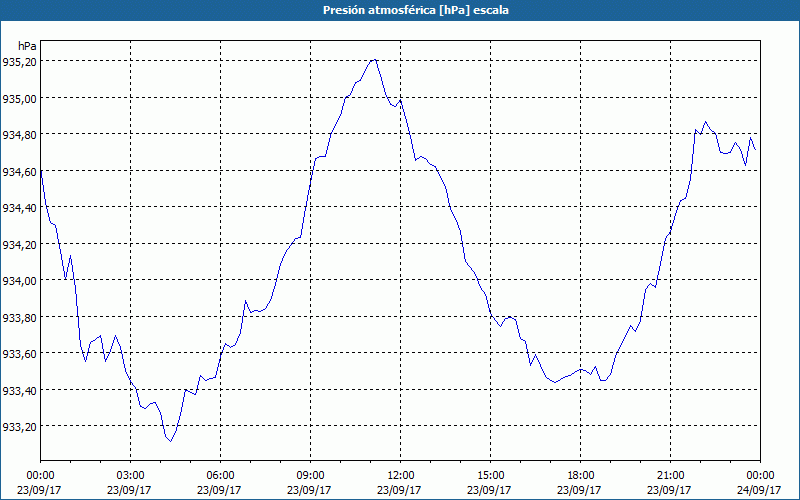Click the 15:00 time axis label
The width and height of the screenshot is (800, 500).
click(x=490, y=476)
